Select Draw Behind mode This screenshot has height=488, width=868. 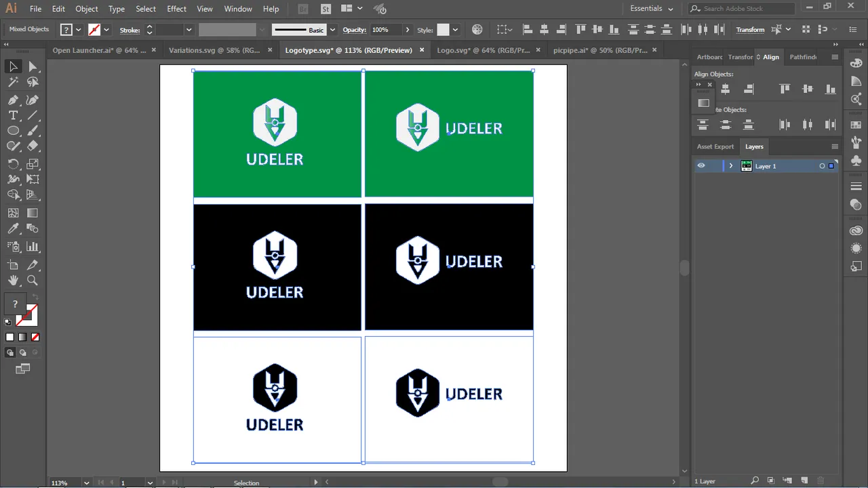click(22, 352)
